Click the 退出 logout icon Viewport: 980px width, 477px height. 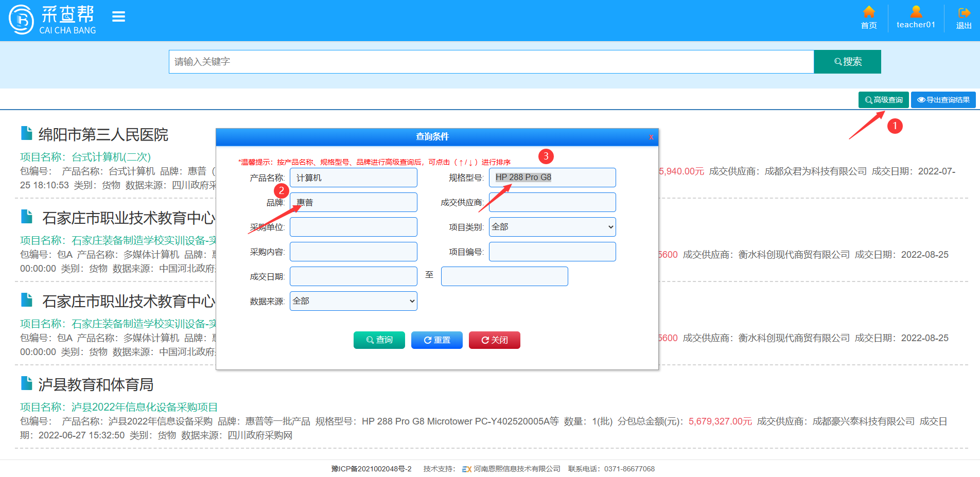coord(964,19)
